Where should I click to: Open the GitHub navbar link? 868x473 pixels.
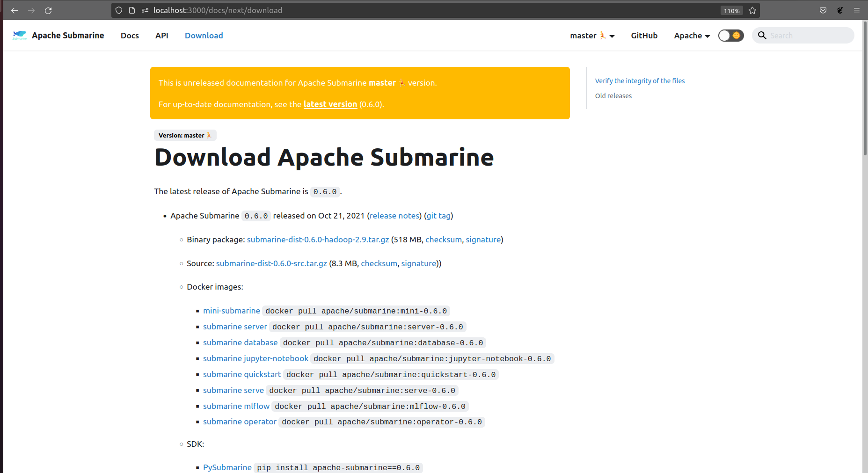644,36
